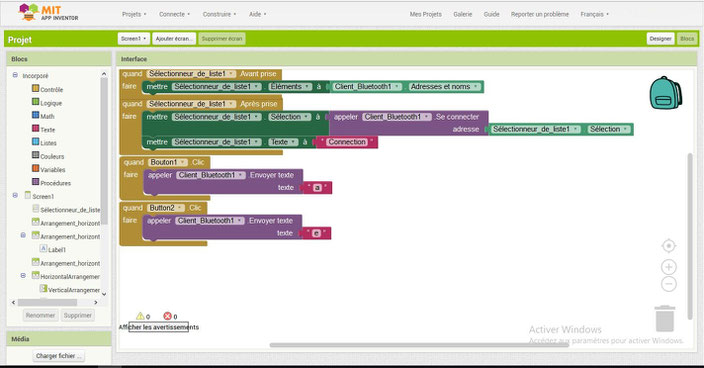Collapse the Incorporé tree section
704x368 pixels.
coord(15,75)
